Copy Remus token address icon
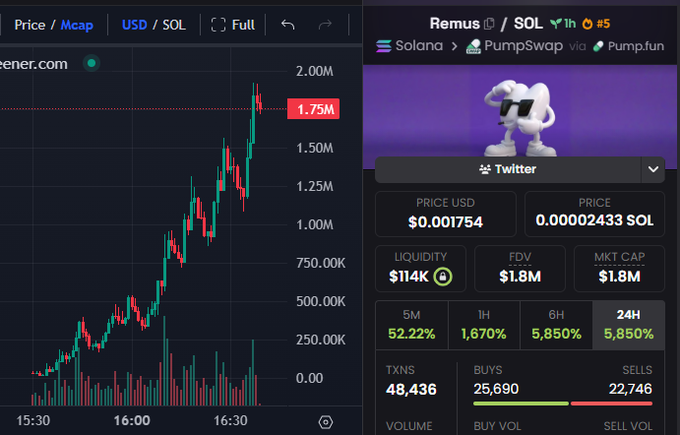Image resolution: width=680 pixels, height=435 pixels. pos(489,24)
